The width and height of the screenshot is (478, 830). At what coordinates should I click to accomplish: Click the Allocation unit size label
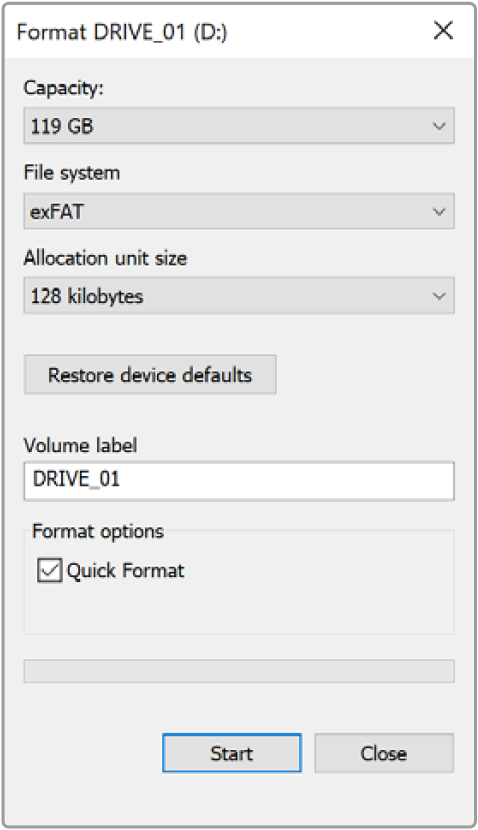[x=105, y=258]
